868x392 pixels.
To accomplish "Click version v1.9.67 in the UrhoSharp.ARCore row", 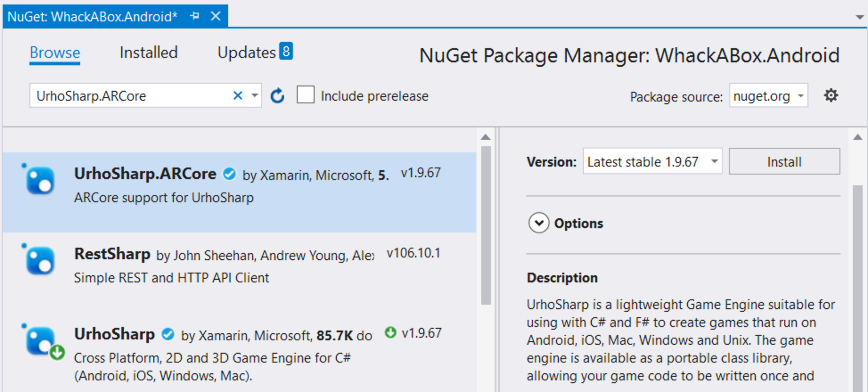I will pyautogui.click(x=421, y=173).
